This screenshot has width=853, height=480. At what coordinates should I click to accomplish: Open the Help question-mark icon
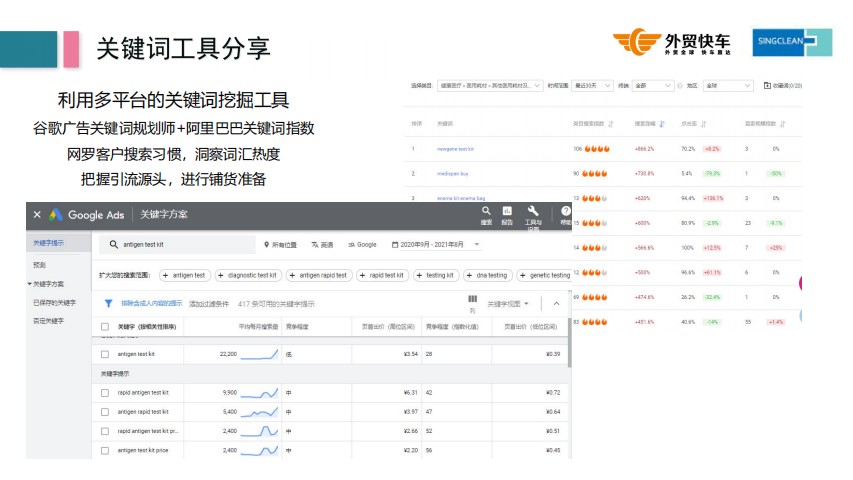pyautogui.click(x=566, y=211)
